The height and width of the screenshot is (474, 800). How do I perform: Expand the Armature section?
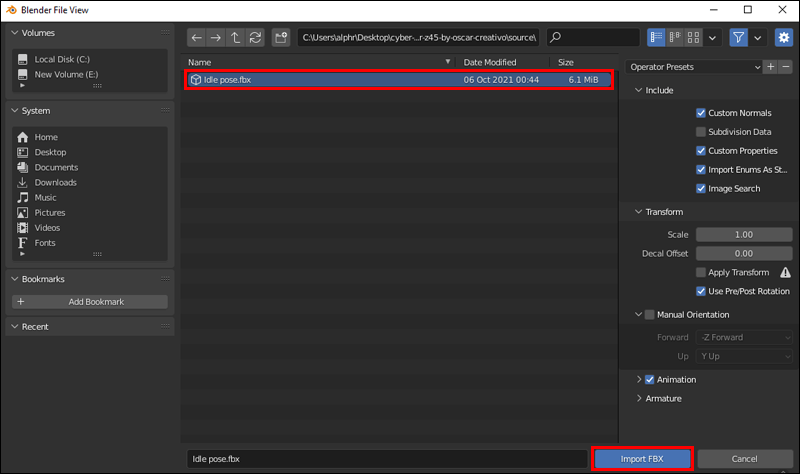tap(639, 398)
